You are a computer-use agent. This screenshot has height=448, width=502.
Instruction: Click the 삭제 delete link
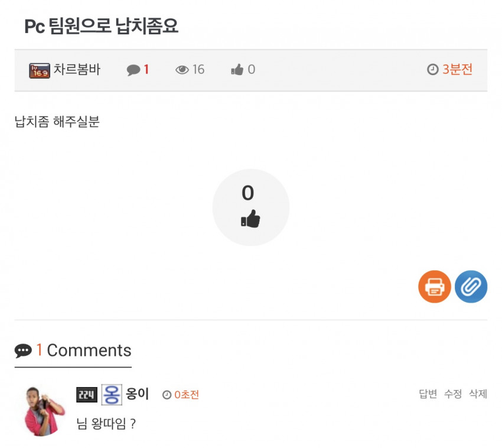coord(478,394)
